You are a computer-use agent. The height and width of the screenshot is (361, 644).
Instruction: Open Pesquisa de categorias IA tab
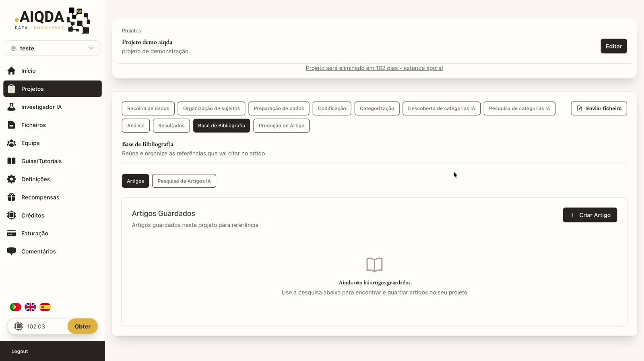(519, 108)
